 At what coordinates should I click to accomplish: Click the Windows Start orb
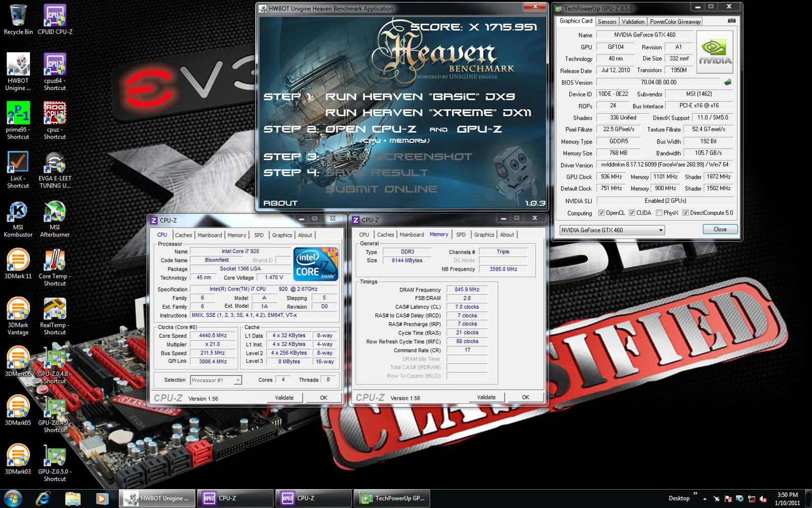(x=13, y=498)
